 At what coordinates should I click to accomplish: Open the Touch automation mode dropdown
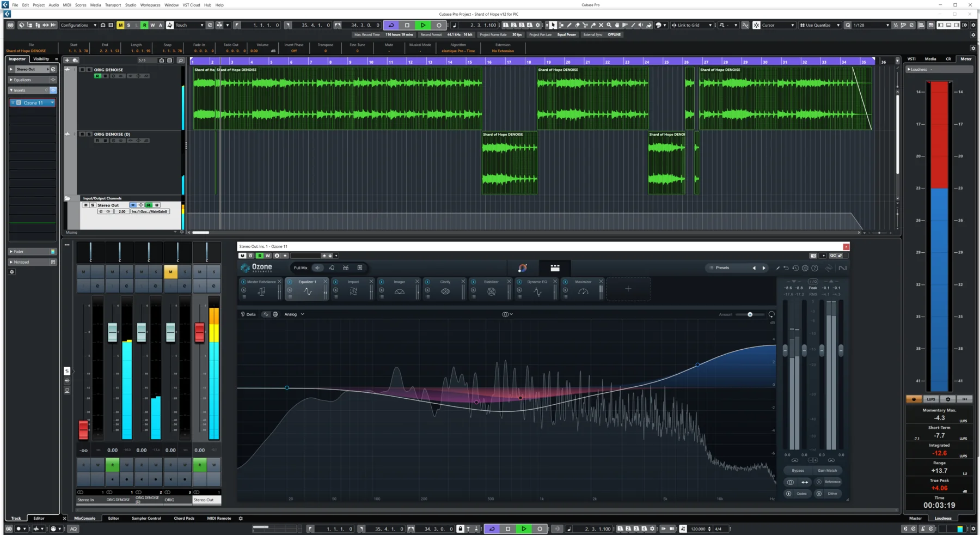pyautogui.click(x=189, y=25)
